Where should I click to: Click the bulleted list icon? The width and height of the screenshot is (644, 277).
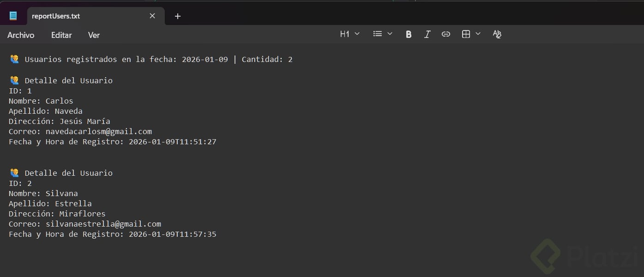point(378,34)
